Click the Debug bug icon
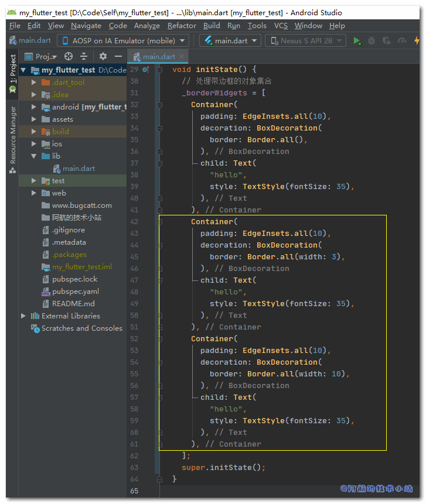The width and height of the screenshot is (426, 504). pos(372,41)
